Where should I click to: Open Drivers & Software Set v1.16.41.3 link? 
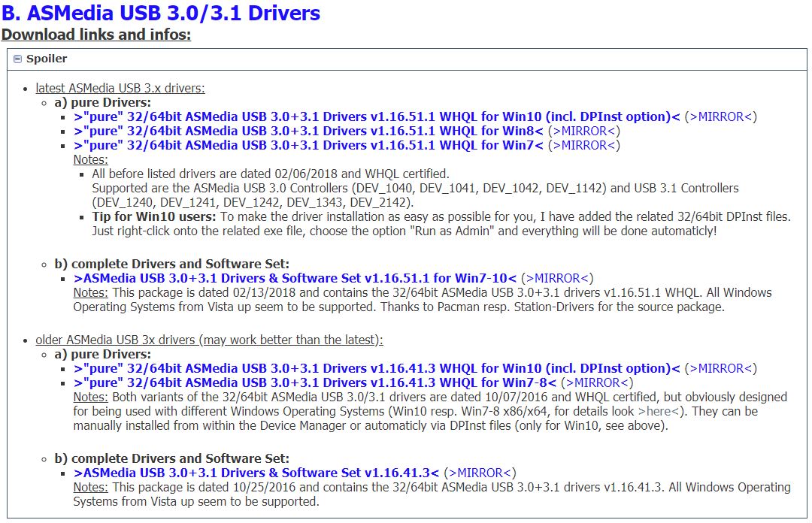256,473
